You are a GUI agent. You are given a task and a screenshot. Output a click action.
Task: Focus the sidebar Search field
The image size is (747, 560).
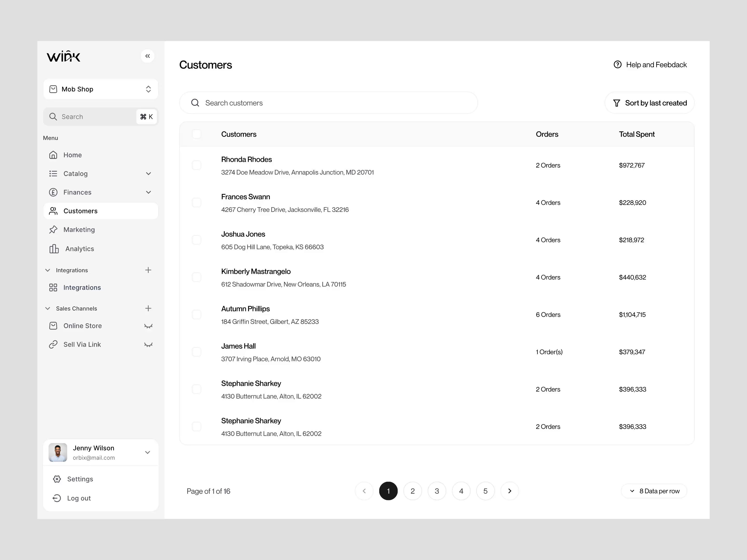coord(101,117)
